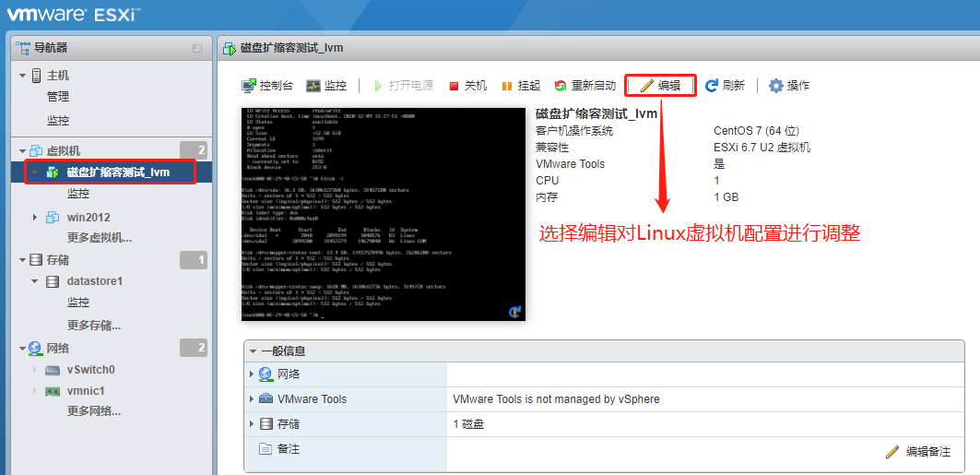
Task: Click the disabled 打开电源 power on button
Action: (404, 86)
